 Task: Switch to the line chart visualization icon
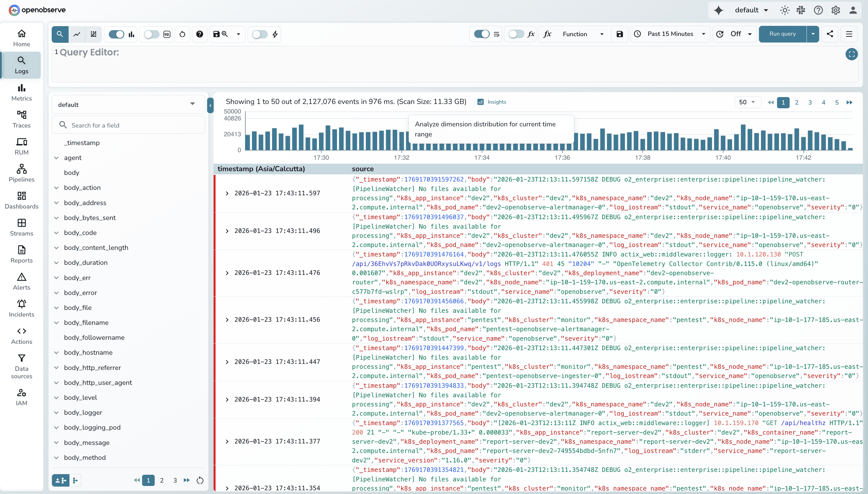pyautogui.click(x=77, y=34)
